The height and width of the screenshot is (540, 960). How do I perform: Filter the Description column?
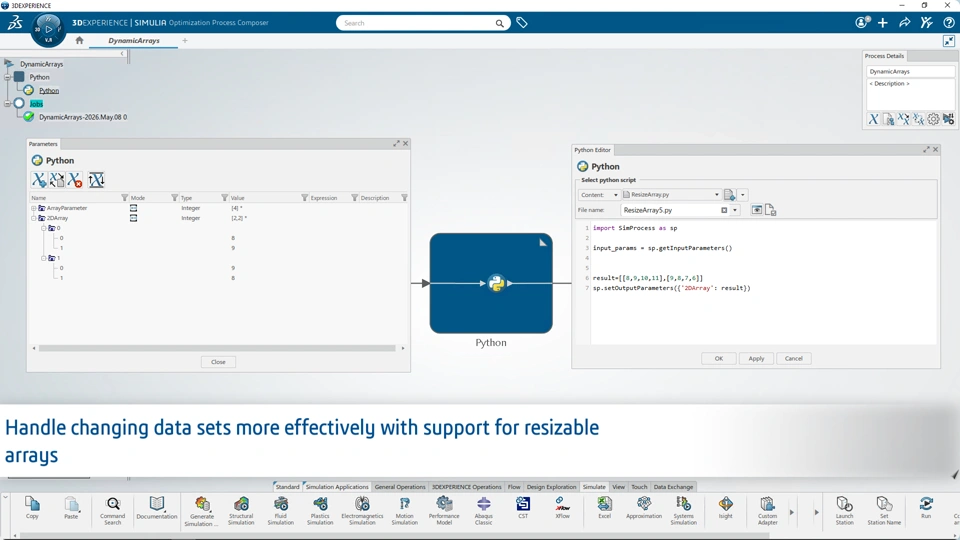click(x=404, y=198)
